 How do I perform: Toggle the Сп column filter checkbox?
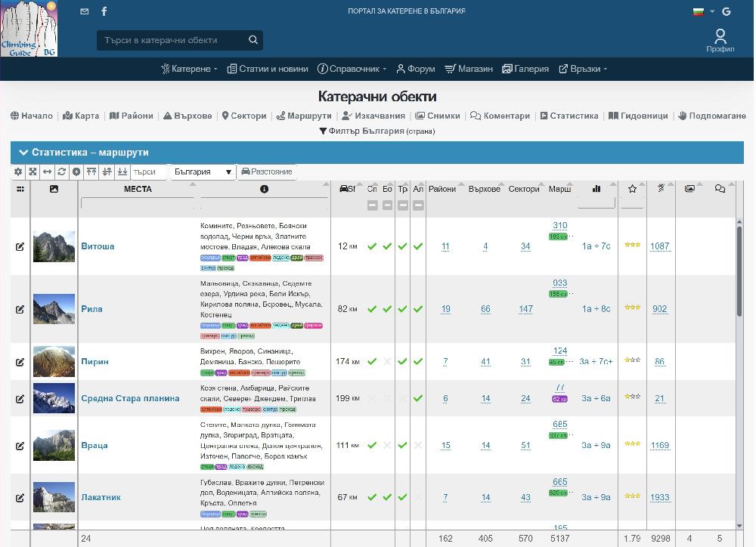coord(372,206)
